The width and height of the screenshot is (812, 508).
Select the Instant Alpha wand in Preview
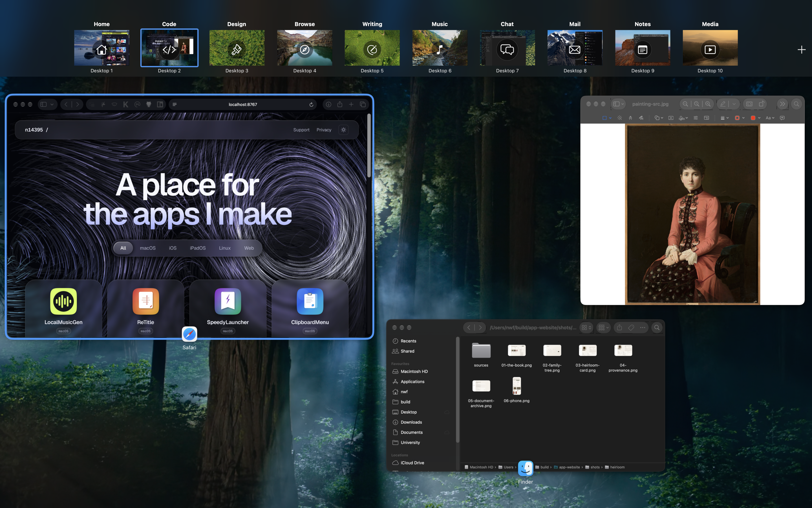click(x=619, y=118)
